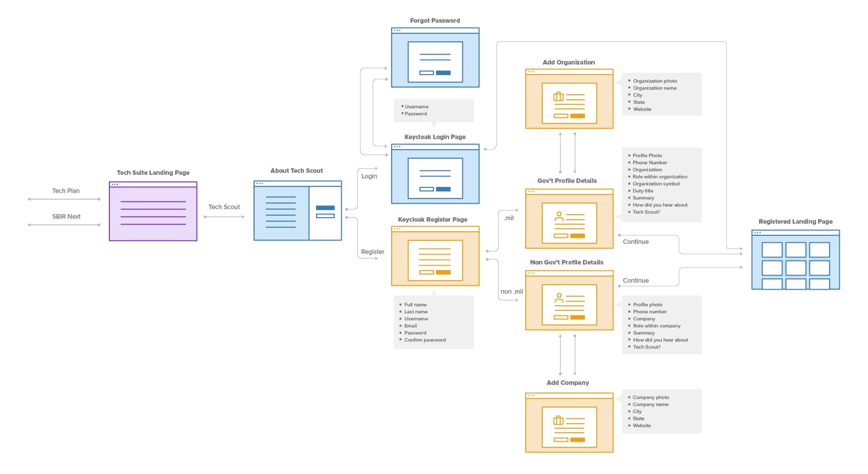Image resolution: width=868 pixels, height=474 pixels.
Task: Click the "Organization photo" bullet
Action: (x=655, y=81)
